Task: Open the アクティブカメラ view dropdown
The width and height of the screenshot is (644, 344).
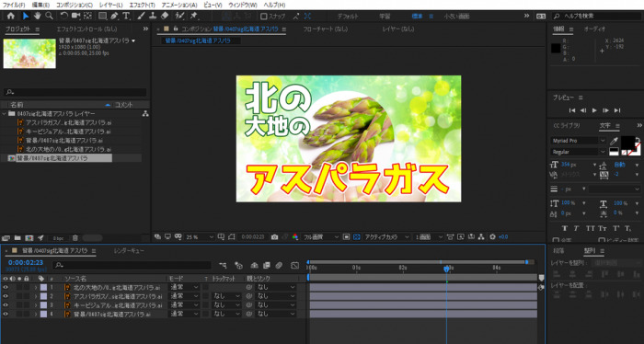Action: [x=387, y=237]
